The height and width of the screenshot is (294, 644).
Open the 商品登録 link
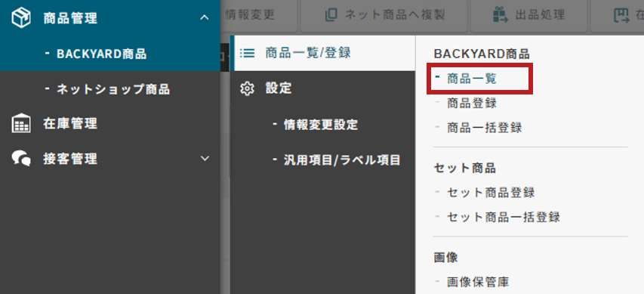[x=472, y=103]
